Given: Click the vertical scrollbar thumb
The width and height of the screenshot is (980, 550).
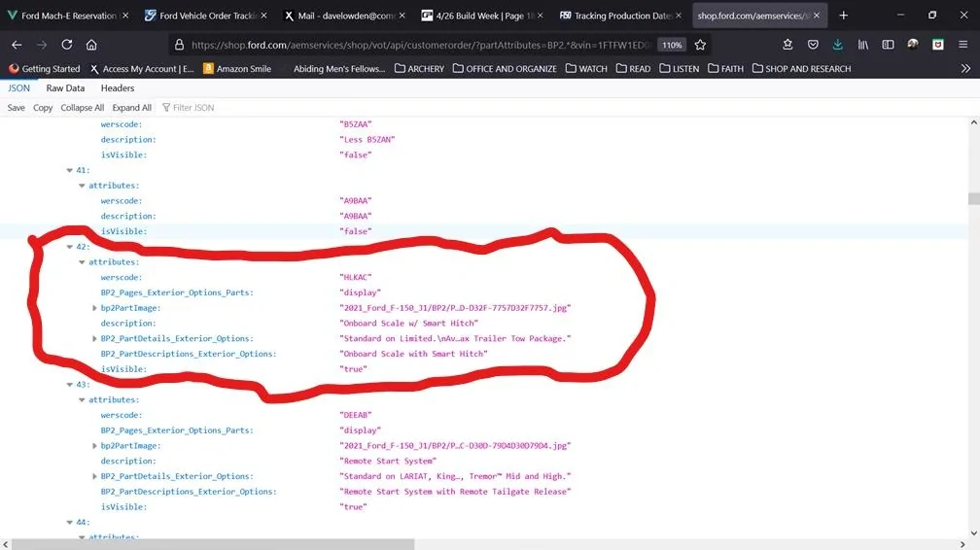Looking at the screenshot, I should coord(972,198).
